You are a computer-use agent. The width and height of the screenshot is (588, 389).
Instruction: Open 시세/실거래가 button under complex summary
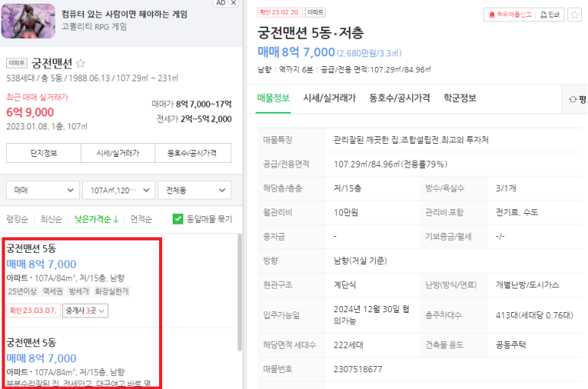(118, 153)
